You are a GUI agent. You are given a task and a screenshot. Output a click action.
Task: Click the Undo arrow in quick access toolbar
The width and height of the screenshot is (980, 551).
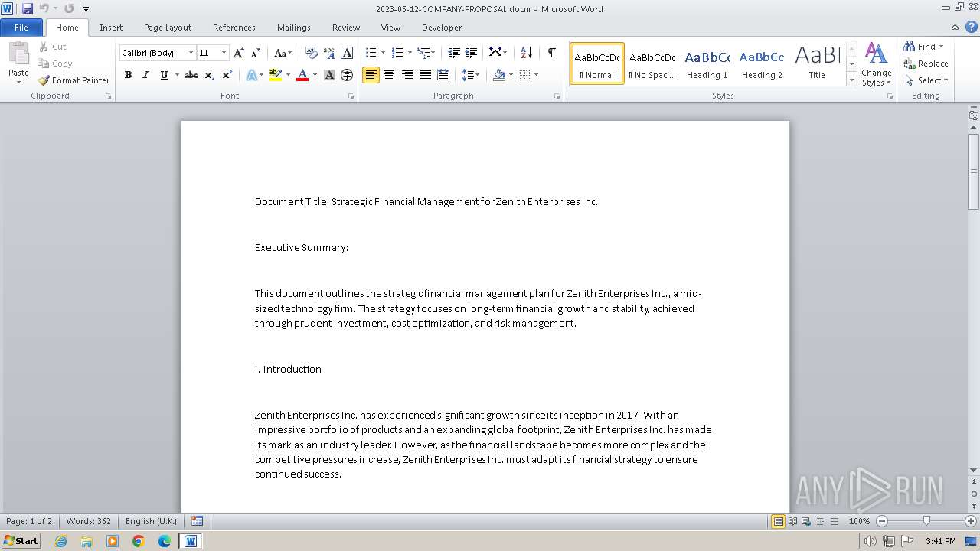click(44, 8)
